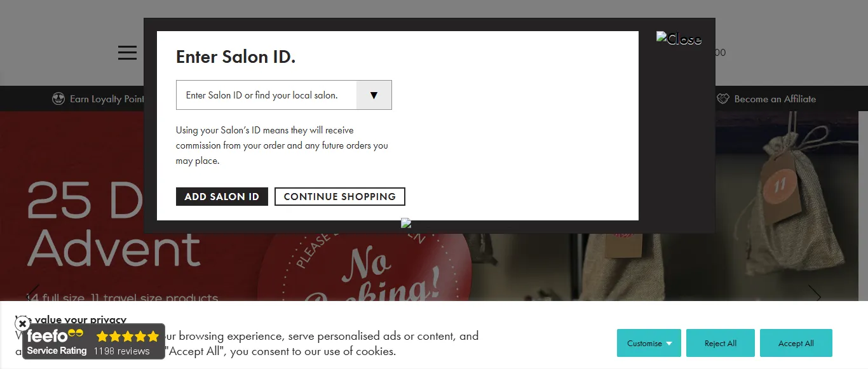Click the smiley icon beside Earn Loyalty Points
The width and height of the screenshot is (868, 369).
pos(58,99)
